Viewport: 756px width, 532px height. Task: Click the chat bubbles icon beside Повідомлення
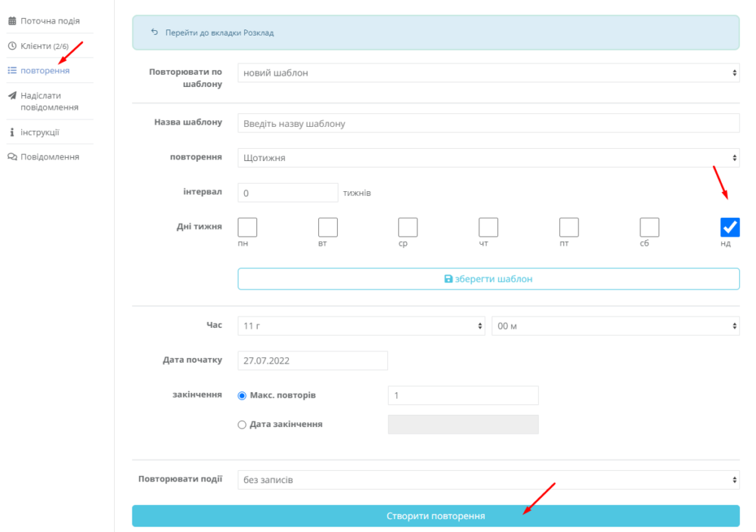pos(12,156)
